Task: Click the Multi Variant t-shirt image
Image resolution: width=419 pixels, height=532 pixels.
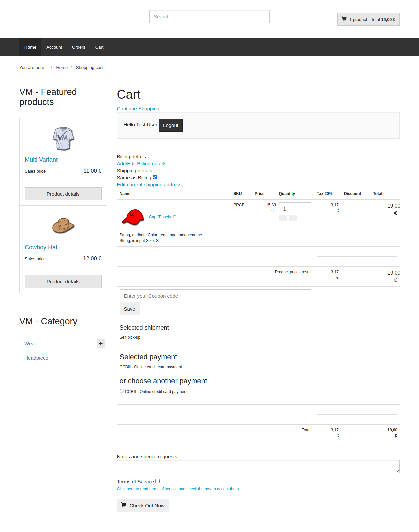Action: [63, 138]
